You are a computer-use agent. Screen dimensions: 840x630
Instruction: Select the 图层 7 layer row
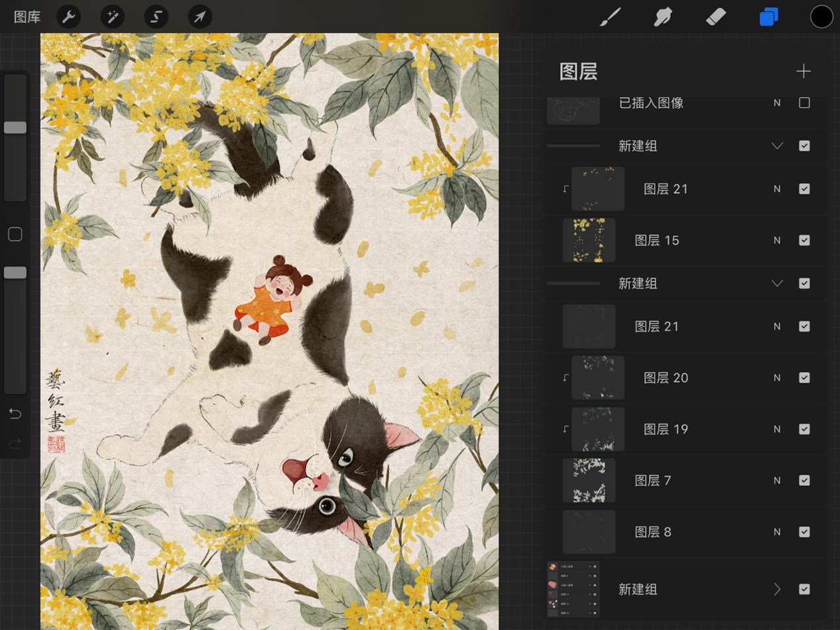point(686,480)
